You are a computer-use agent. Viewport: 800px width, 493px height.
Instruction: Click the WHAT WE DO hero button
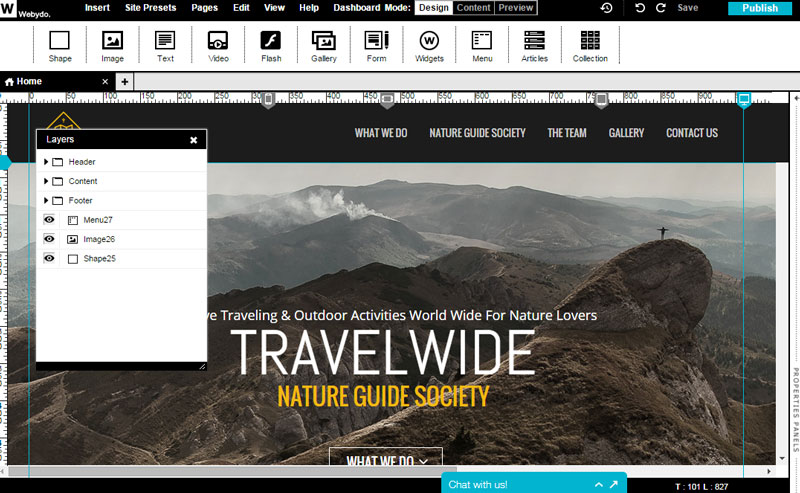386,457
